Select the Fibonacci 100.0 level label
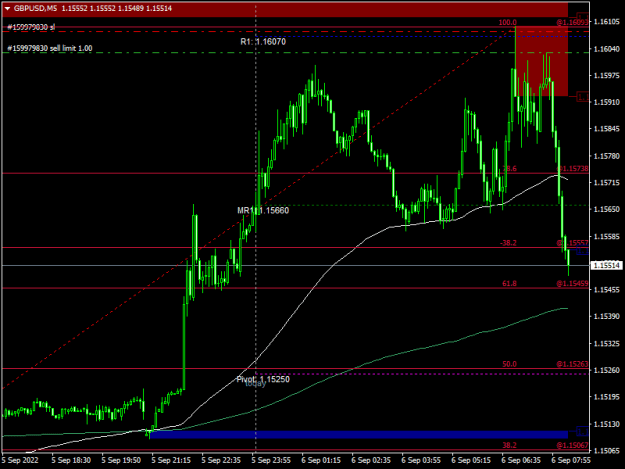The image size is (625, 469). click(x=507, y=22)
